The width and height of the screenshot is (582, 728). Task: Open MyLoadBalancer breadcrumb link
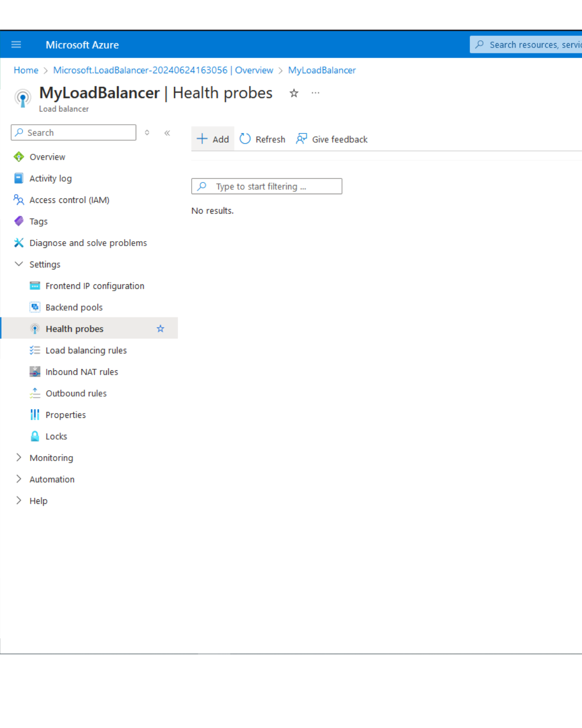(x=322, y=70)
